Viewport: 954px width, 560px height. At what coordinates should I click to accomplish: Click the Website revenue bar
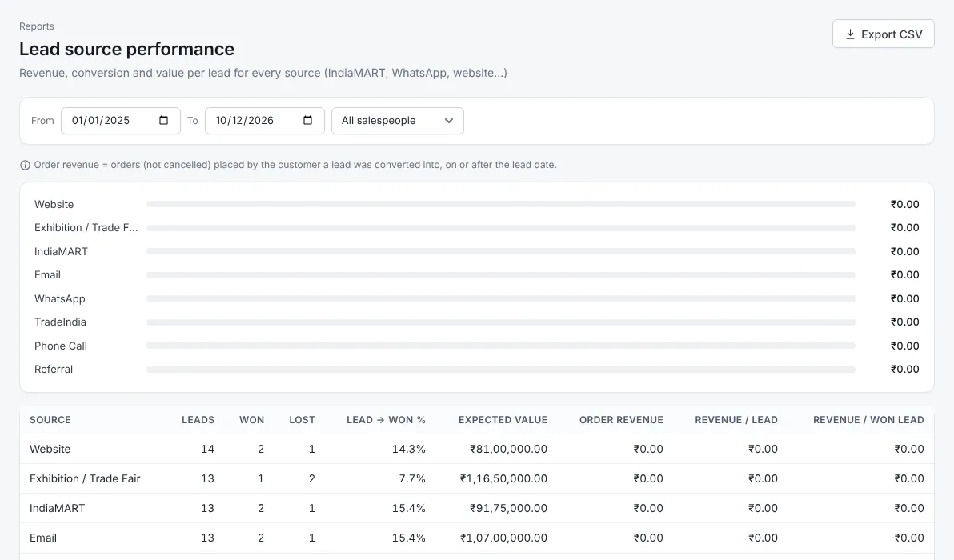tap(501, 204)
